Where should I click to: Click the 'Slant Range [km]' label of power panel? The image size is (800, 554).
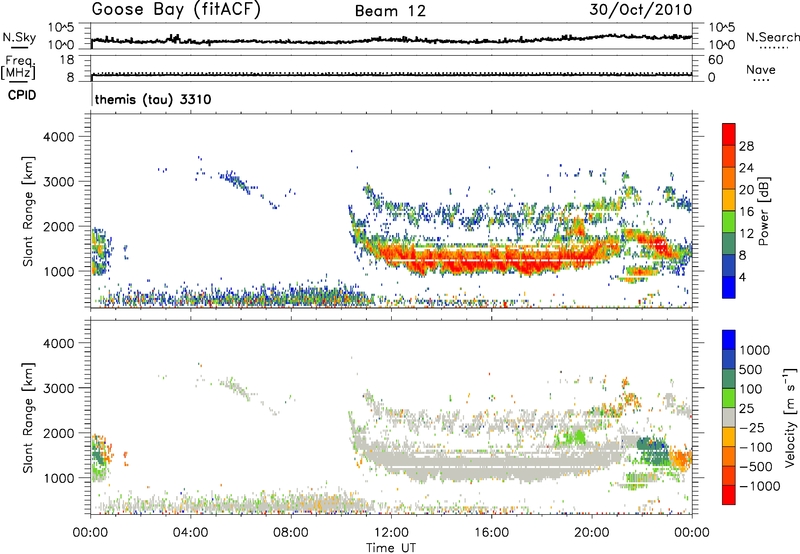point(28,211)
